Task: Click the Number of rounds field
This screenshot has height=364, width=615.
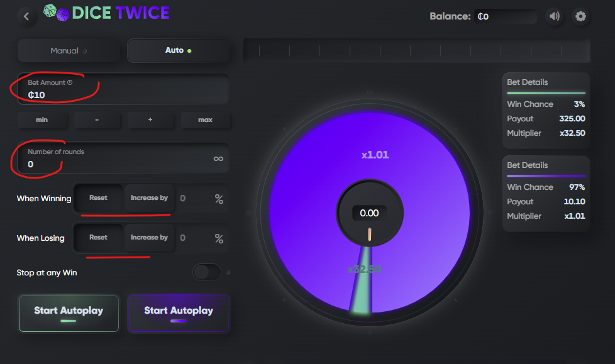Action: coord(123,158)
